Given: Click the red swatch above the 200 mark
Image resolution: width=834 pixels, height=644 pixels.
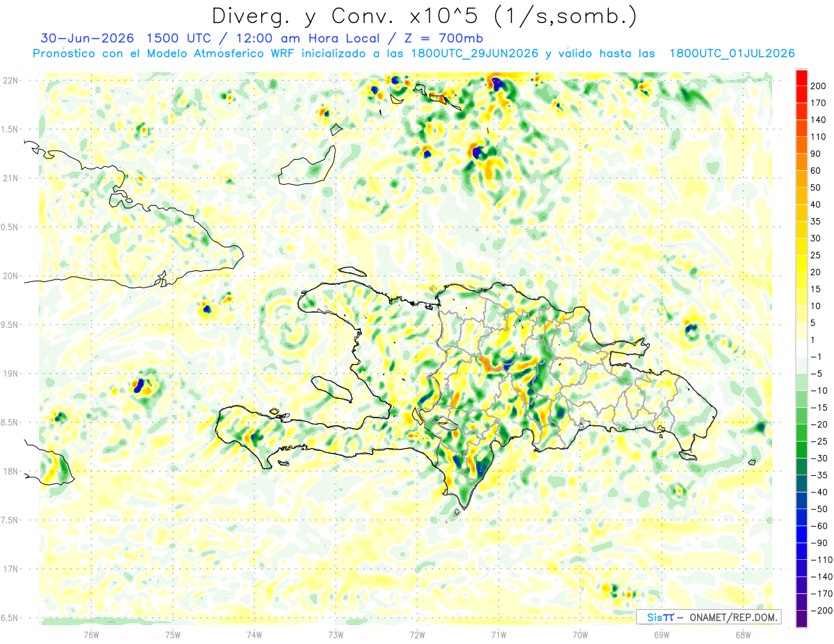Looking at the screenshot, I should click(801, 78).
